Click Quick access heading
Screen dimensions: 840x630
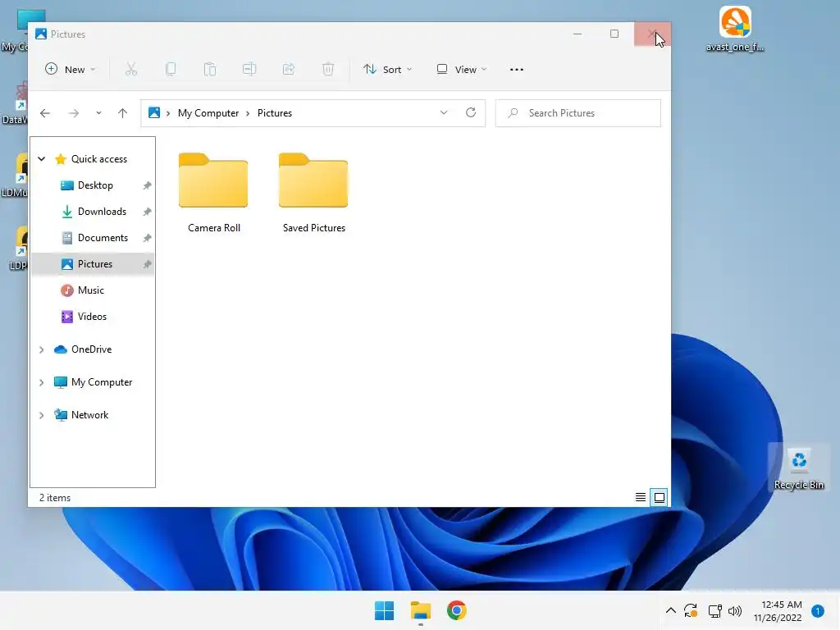[x=99, y=159]
